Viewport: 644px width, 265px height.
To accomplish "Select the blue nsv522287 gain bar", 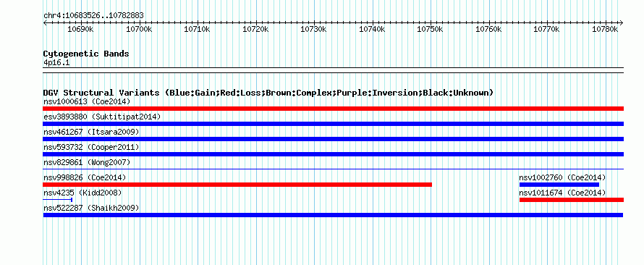I will [333, 215].
